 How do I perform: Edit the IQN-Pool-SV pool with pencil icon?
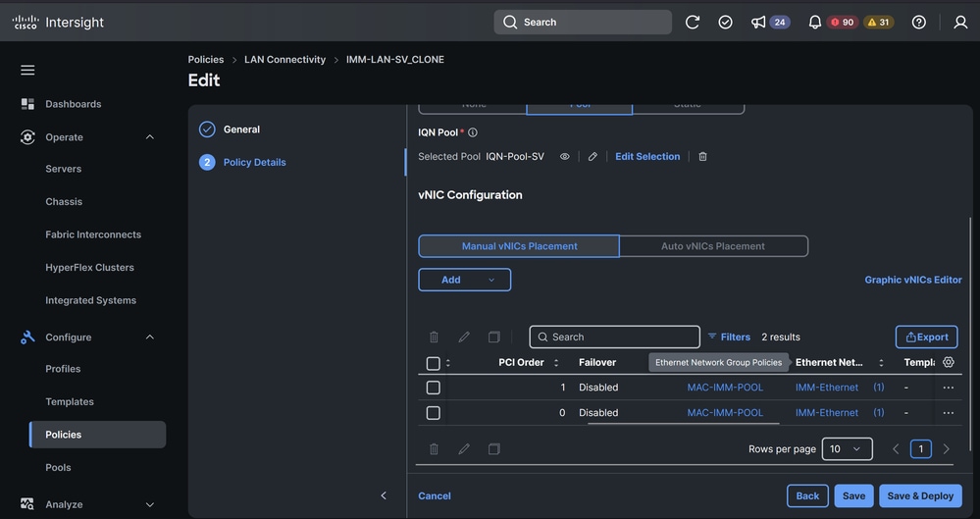(593, 157)
